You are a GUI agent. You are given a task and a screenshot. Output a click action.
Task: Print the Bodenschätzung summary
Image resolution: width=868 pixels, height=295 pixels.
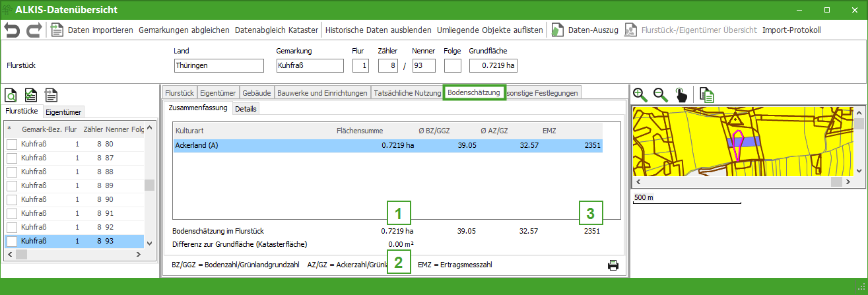(x=613, y=265)
